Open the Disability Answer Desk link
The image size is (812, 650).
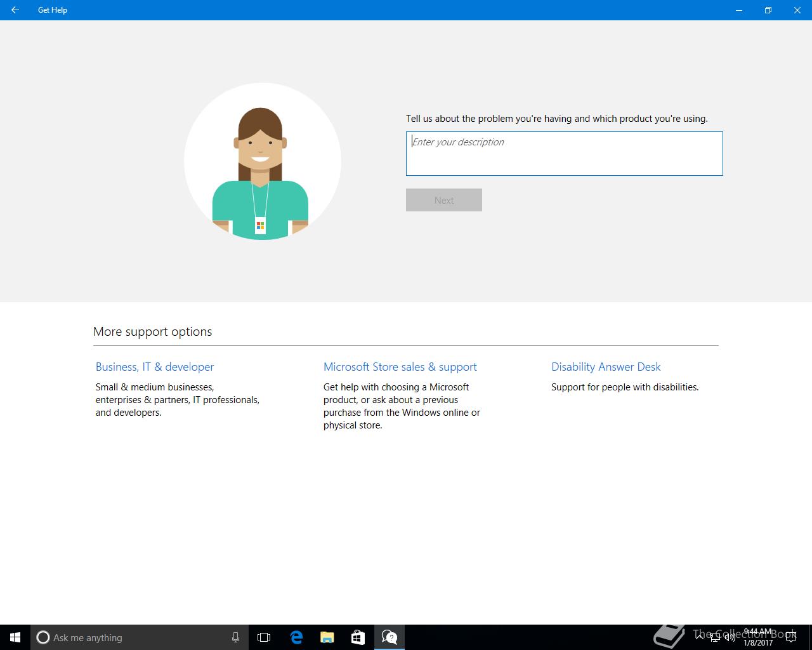(x=606, y=367)
